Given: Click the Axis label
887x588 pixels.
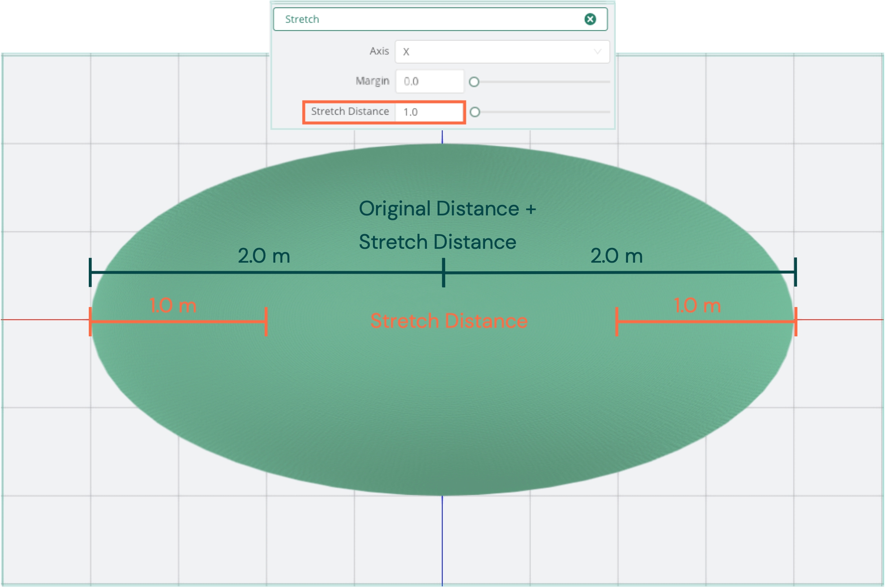Looking at the screenshot, I should [379, 51].
